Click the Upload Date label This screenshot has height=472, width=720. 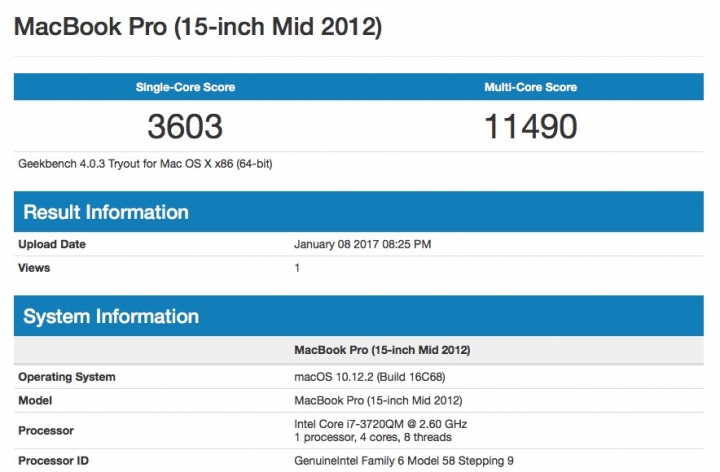click(x=52, y=244)
